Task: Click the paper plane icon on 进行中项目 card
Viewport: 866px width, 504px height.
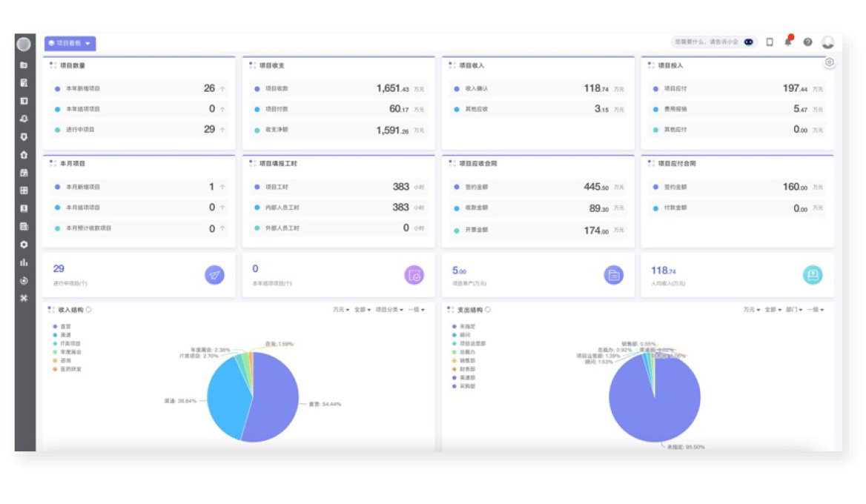Action: tap(214, 275)
